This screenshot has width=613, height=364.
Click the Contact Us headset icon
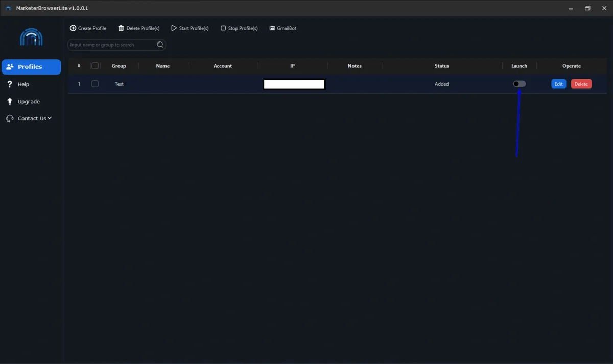(10, 118)
